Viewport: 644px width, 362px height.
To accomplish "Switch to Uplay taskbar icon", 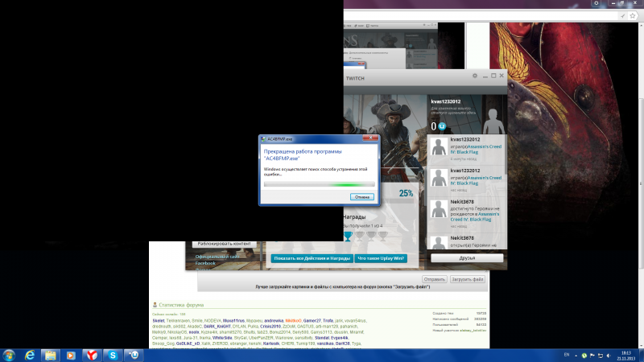I will 134,355.
